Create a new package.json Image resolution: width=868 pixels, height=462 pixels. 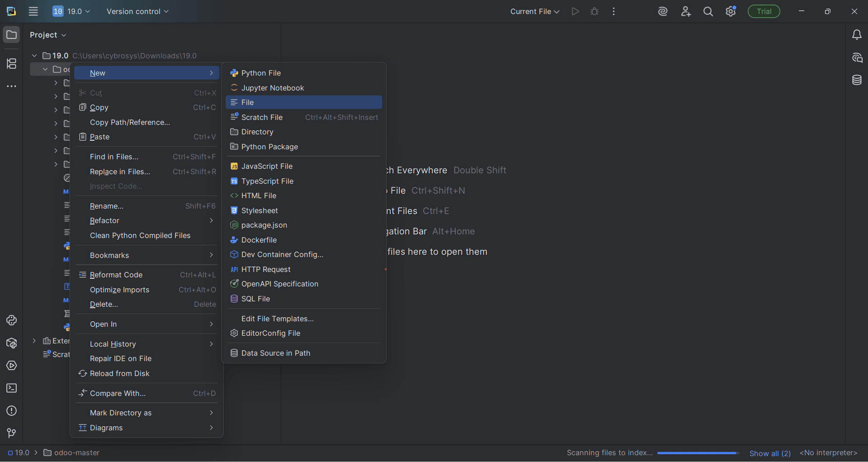tap(304, 225)
